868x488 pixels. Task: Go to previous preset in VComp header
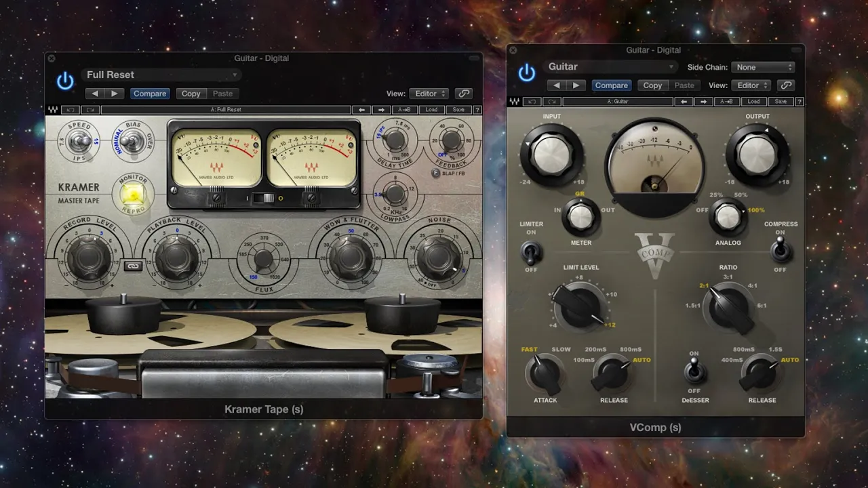pos(557,85)
